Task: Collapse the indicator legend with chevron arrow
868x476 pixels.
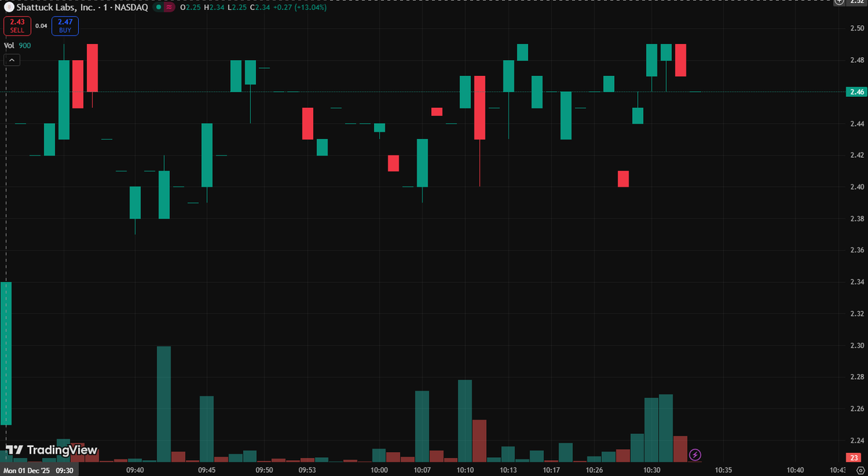Action: [x=12, y=60]
